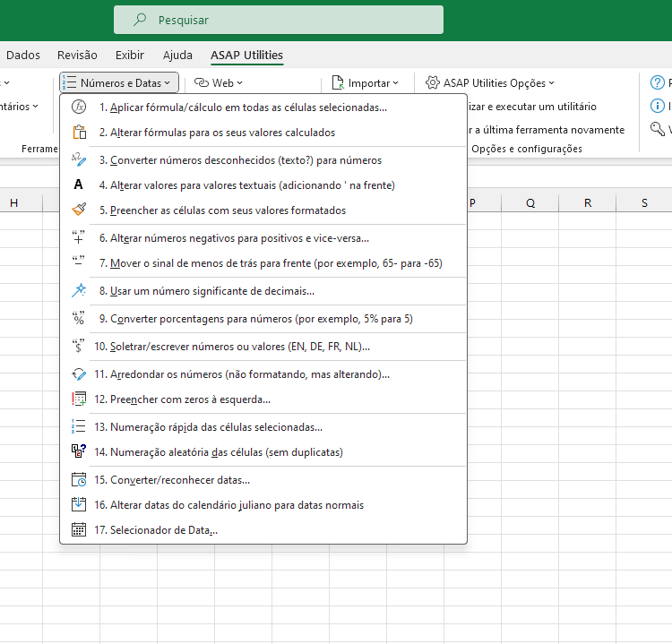Image resolution: width=672 pixels, height=644 pixels.
Task: Choose 'Converter/reconhecer datas'
Action: [263, 480]
